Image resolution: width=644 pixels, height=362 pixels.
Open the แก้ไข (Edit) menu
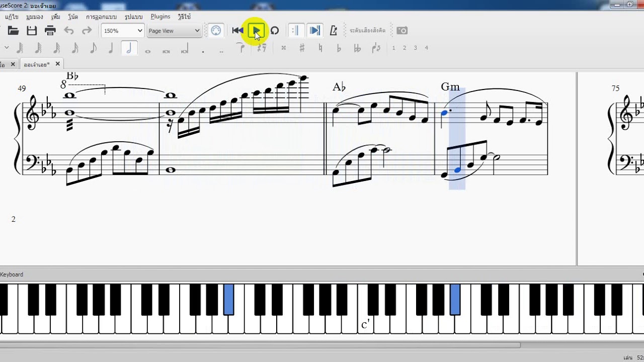pos(12,17)
